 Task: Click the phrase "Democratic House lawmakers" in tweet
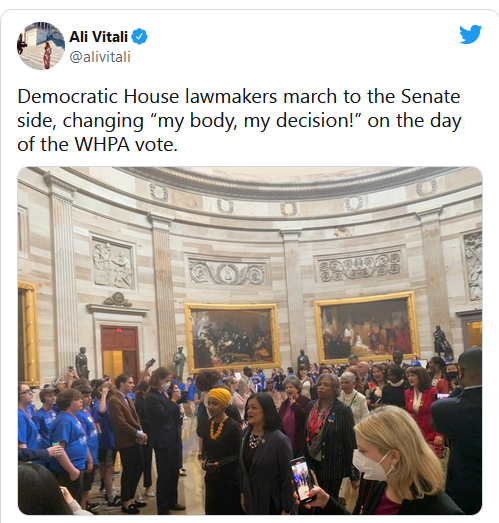pos(147,97)
